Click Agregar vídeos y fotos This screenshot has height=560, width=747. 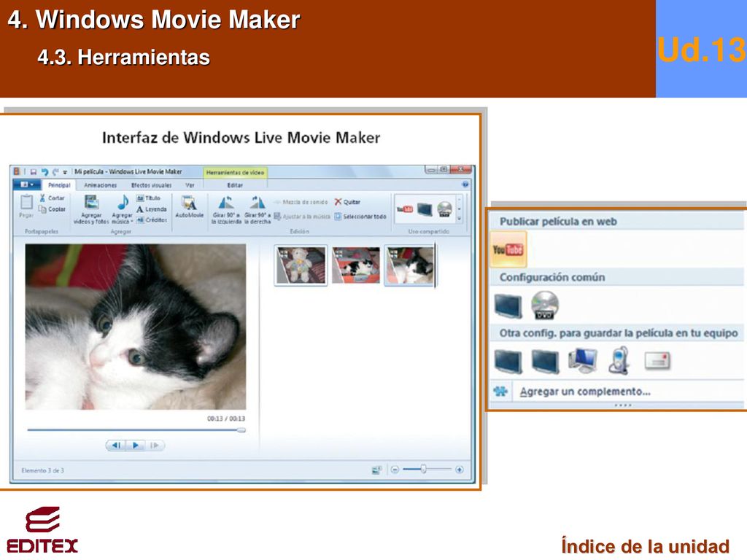(91, 209)
